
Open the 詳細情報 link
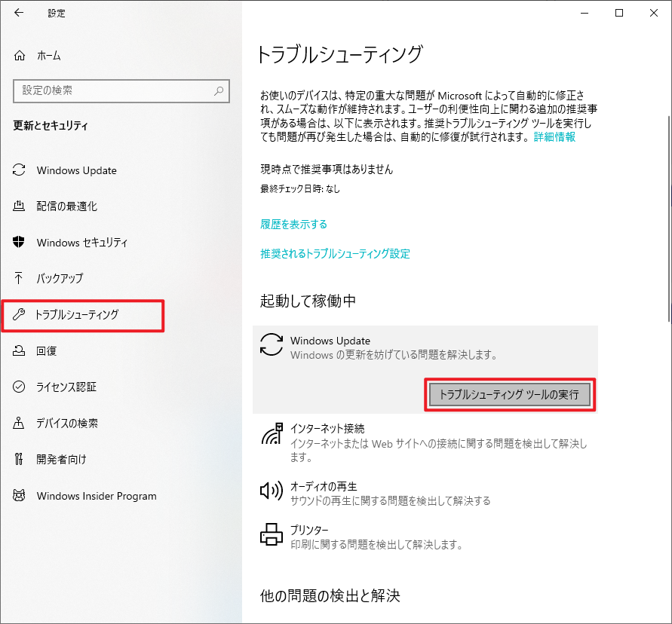tap(554, 137)
